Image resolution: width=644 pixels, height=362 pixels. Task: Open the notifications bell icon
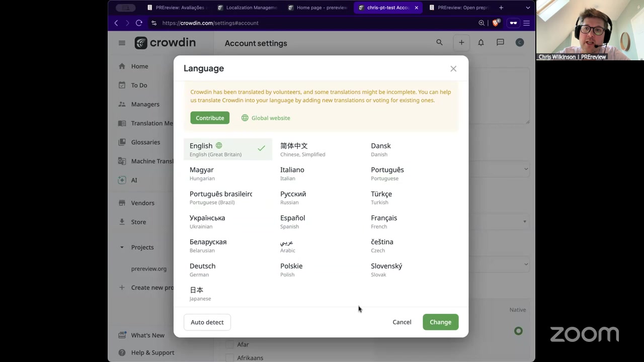pos(480,43)
